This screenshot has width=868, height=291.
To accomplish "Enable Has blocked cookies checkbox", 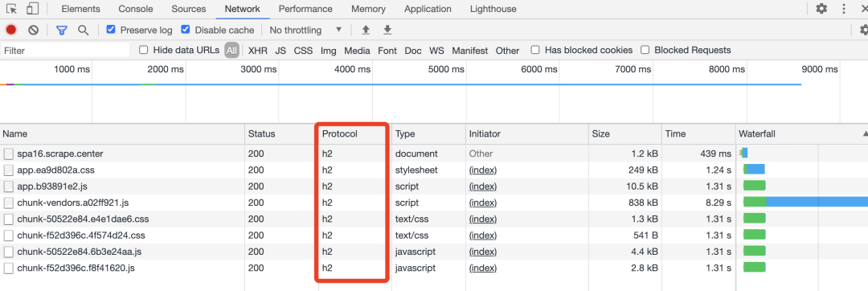I will (x=535, y=50).
